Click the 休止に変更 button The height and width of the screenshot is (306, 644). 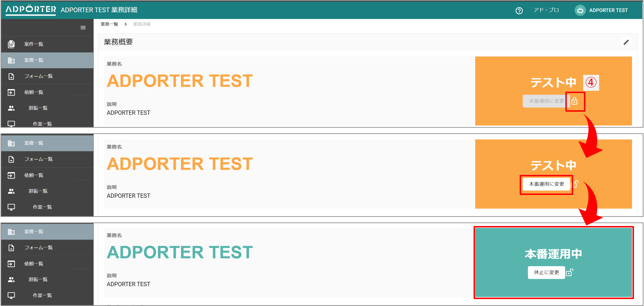pyautogui.click(x=546, y=272)
